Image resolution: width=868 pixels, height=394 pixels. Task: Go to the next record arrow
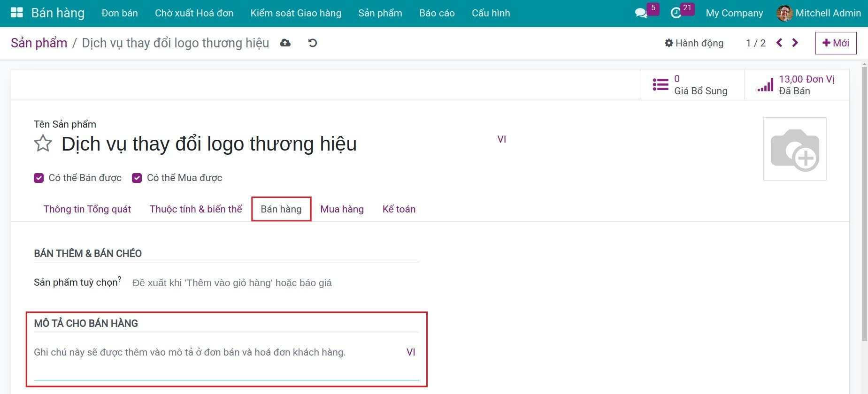(795, 43)
